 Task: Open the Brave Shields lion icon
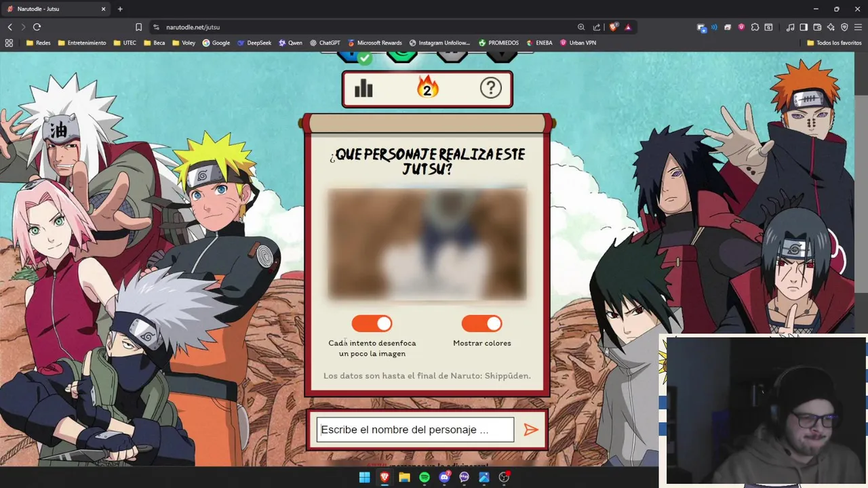[614, 27]
